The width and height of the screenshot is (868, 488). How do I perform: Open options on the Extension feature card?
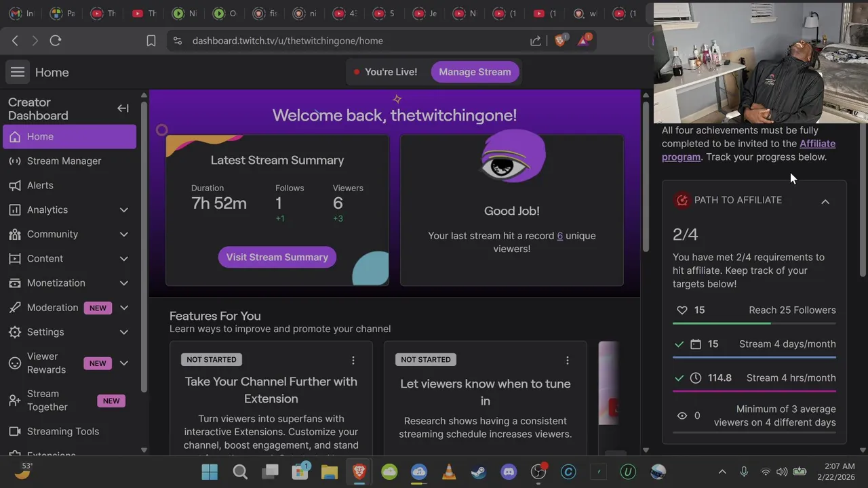(x=353, y=360)
